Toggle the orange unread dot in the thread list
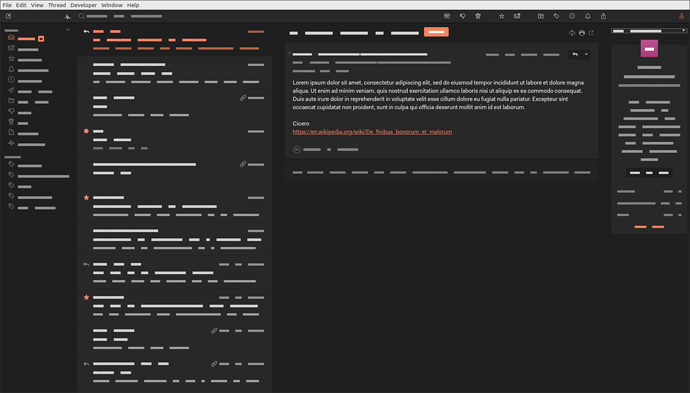Image resolution: width=690 pixels, height=393 pixels. (86, 131)
